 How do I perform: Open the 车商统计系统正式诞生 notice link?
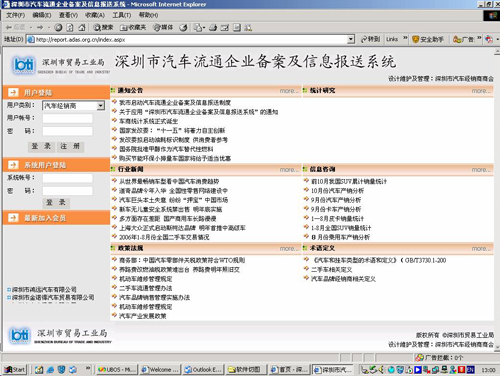(x=149, y=121)
